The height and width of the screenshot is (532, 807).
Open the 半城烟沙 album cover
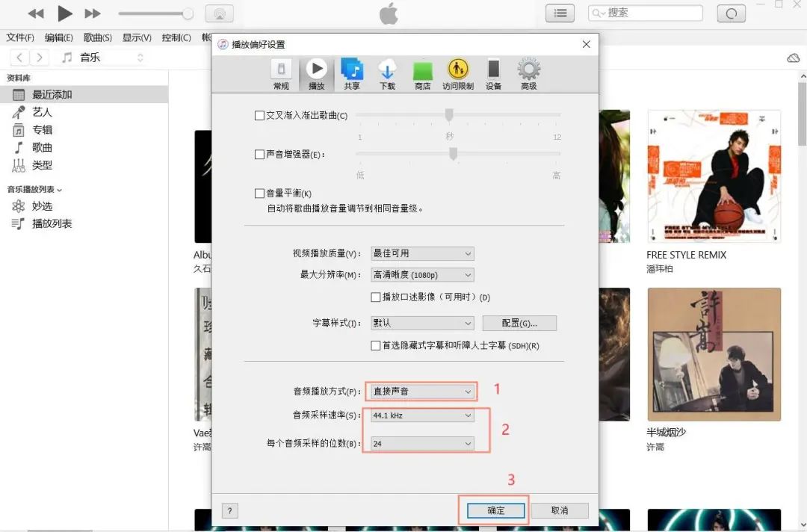tap(714, 354)
